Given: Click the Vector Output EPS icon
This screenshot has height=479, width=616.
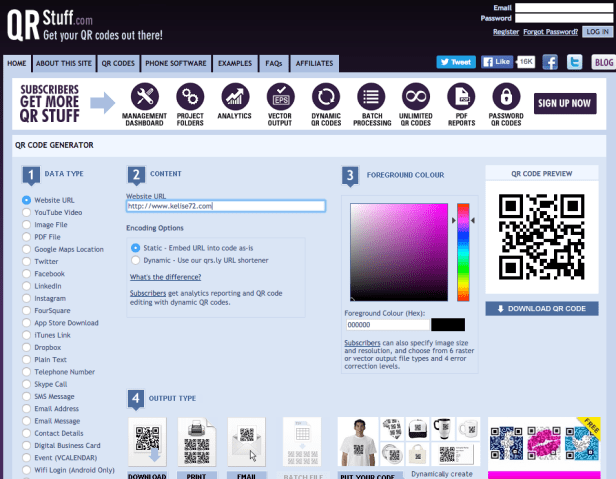Looking at the screenshot, I should pos(280,97).
